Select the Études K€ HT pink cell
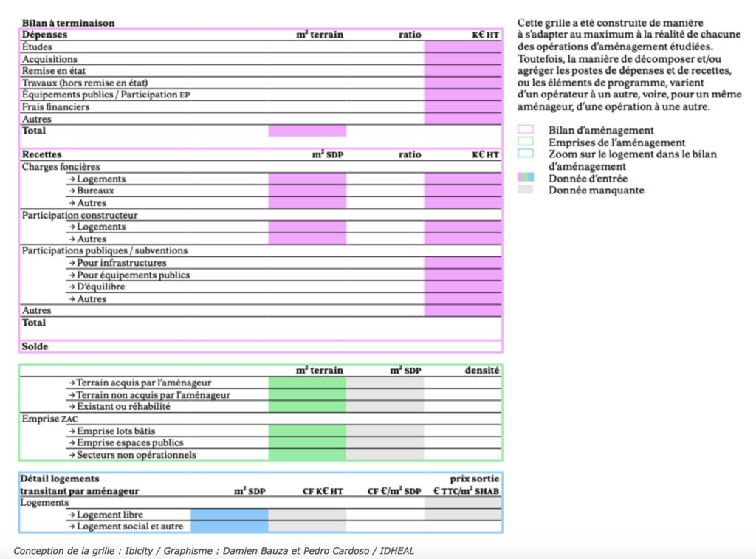This screenshot has height=559, width=756. 463,47
